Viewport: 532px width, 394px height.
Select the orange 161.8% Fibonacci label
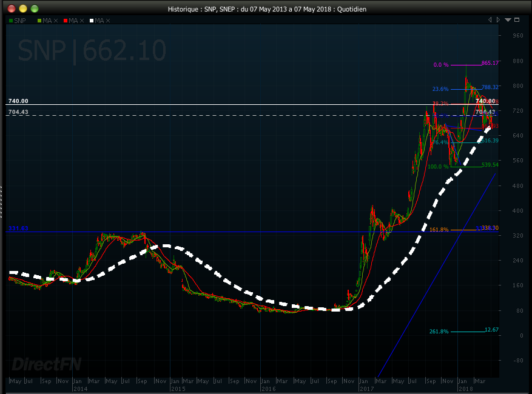pos(439,230)
